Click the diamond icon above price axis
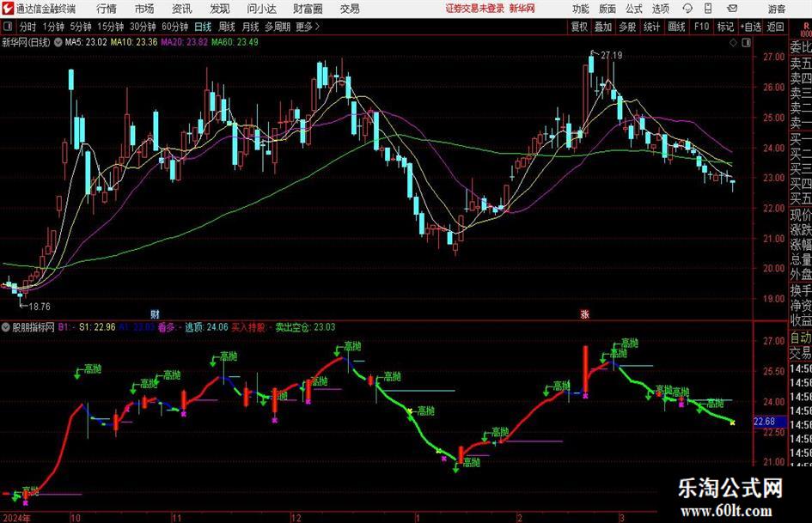The width and height of the screenshot is (812, 523). pos(733,43)
